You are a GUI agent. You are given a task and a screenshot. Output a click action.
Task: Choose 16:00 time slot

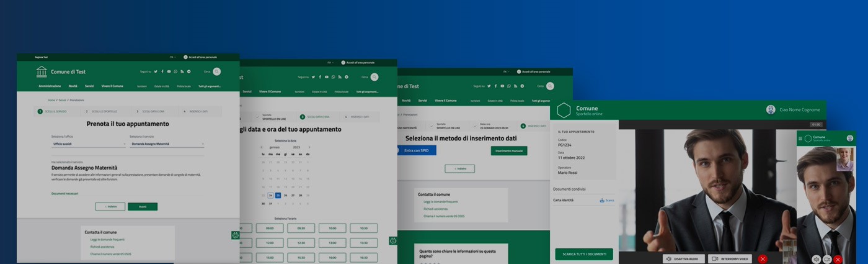click(332, 258)
